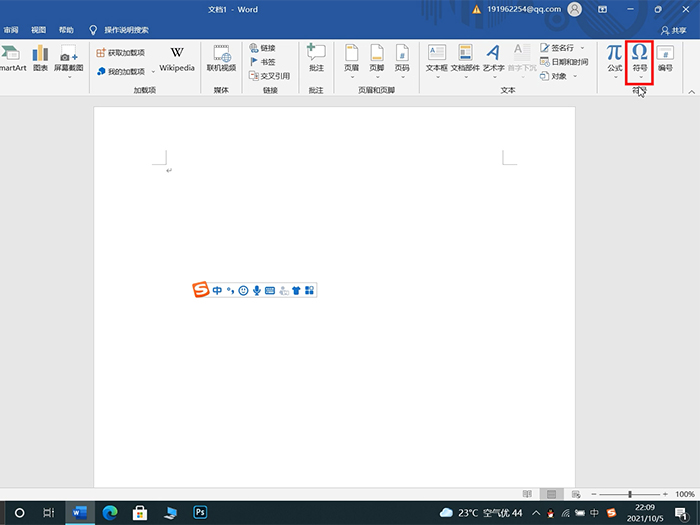
Task: Expand the text box (文本框) dropdown arrow
Action: (437, 77)
